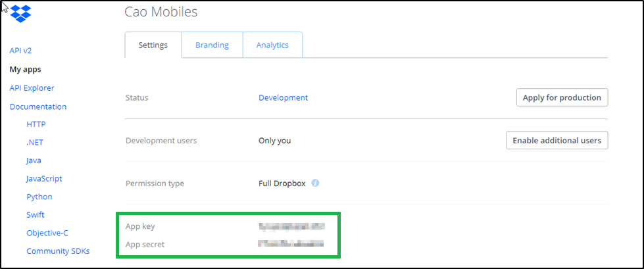Open the Python documentation link
This screenshot has height=269, width=644.
tap(39, 197)
